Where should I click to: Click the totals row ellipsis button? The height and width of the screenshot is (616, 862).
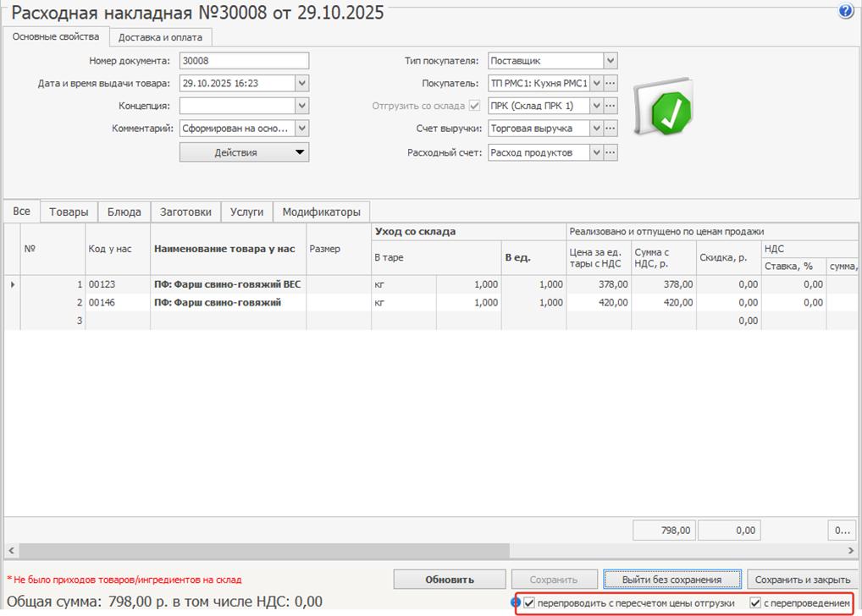point(841,531)
